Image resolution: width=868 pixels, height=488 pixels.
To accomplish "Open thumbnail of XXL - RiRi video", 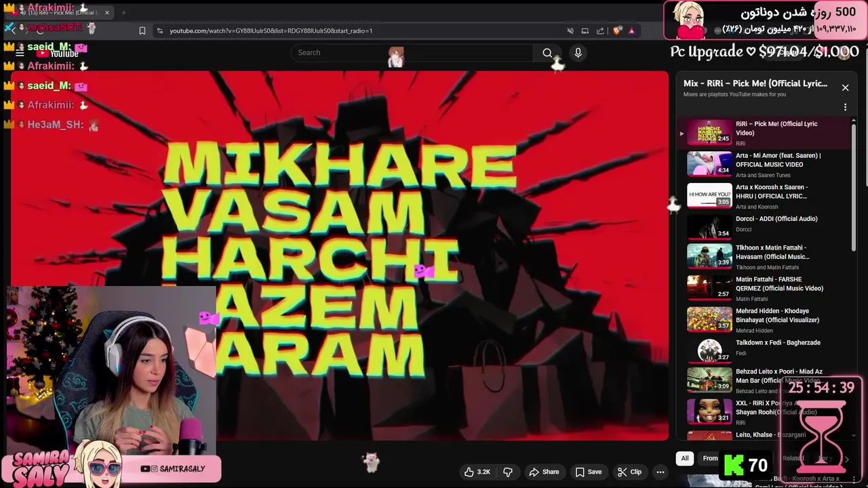I will pos(709,411).
